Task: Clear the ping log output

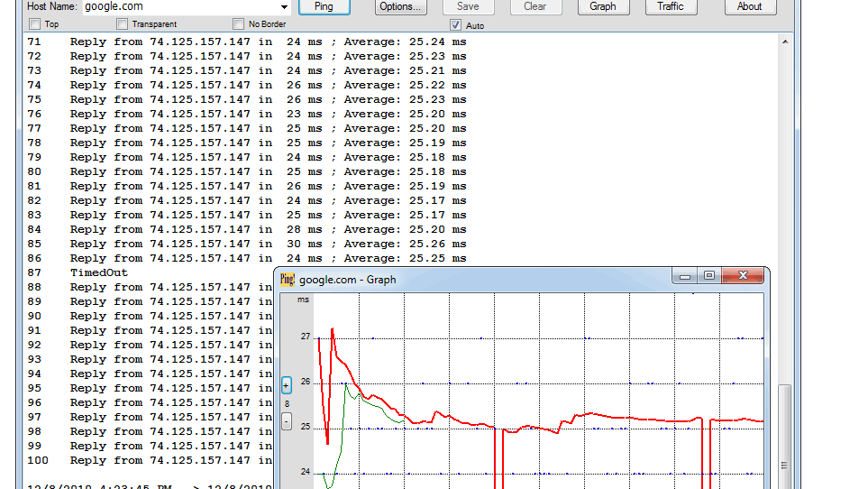Action: (535, 6)
